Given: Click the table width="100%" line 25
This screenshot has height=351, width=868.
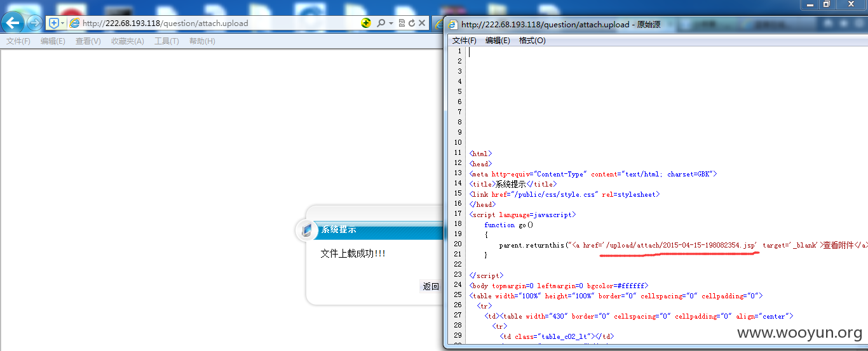Looking at the screenshot, I should (616, 296).
